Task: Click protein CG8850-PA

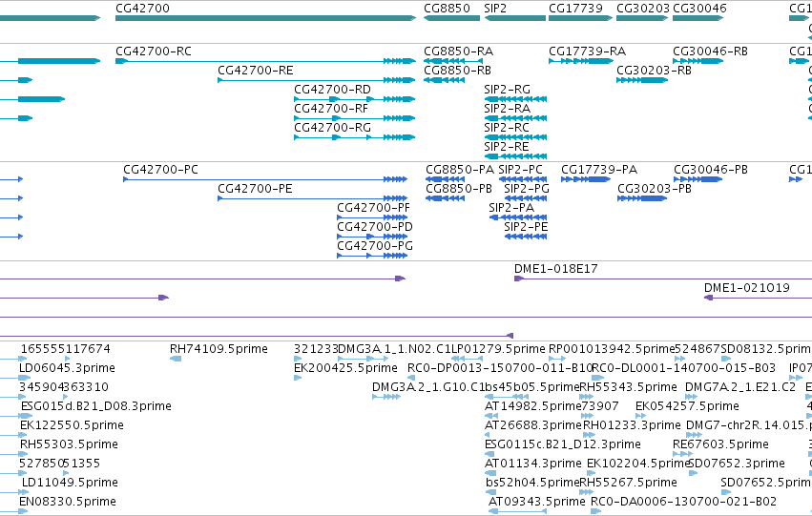Action: [445, 179]
